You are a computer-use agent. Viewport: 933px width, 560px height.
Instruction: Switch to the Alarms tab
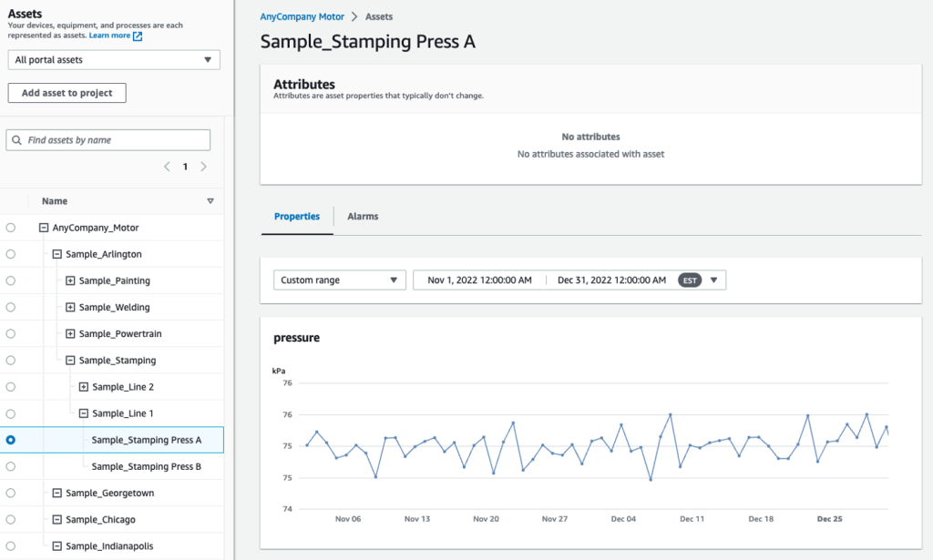click(363, 216)
